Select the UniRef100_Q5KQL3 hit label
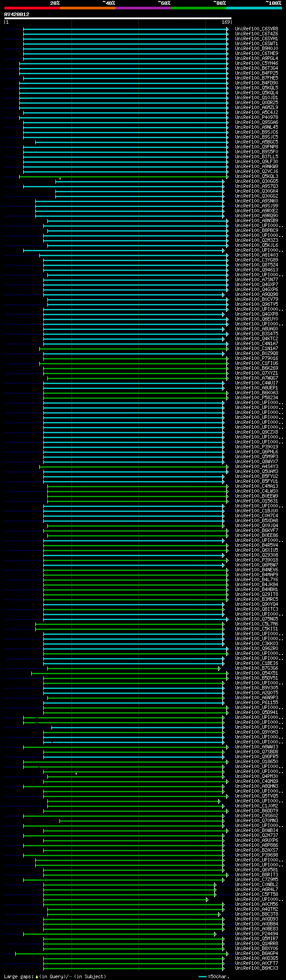286x980 pixels. pos(257,177)
